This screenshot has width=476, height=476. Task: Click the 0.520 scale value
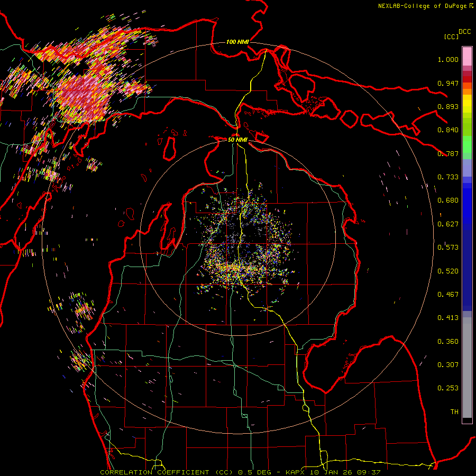click(448, 271)
